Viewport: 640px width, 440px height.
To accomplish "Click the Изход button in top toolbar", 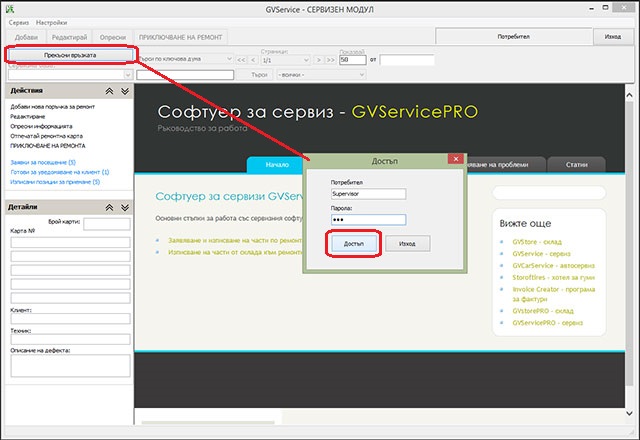I will [x=613, y=36].
